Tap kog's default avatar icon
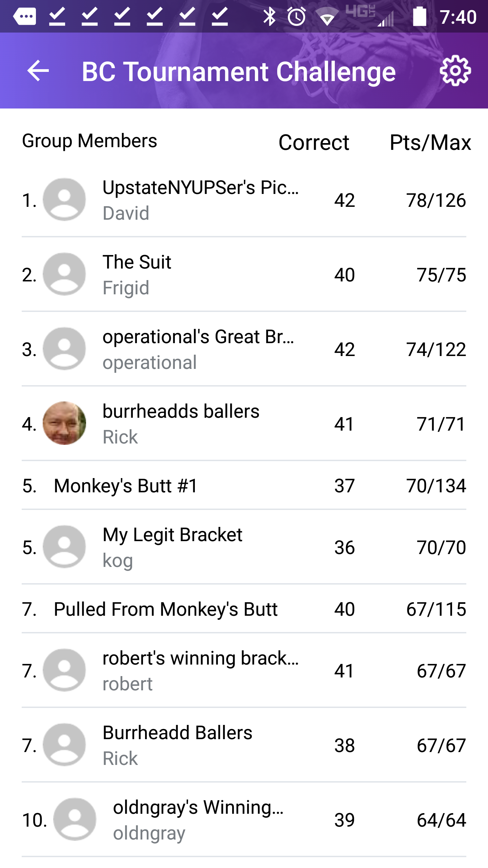 click(x=64, y=547)
